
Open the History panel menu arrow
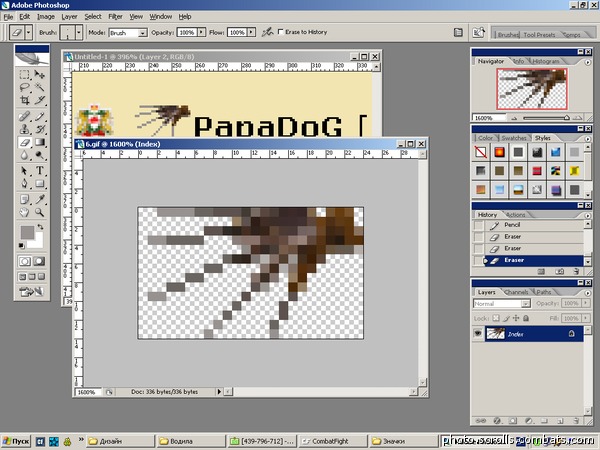coord(588,215)
